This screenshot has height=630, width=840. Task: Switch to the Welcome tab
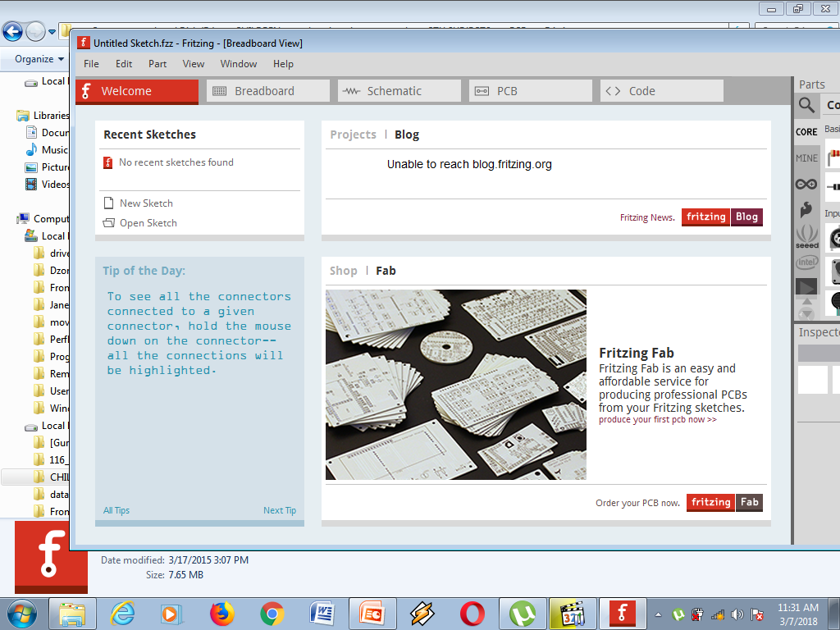pos(137,91)
